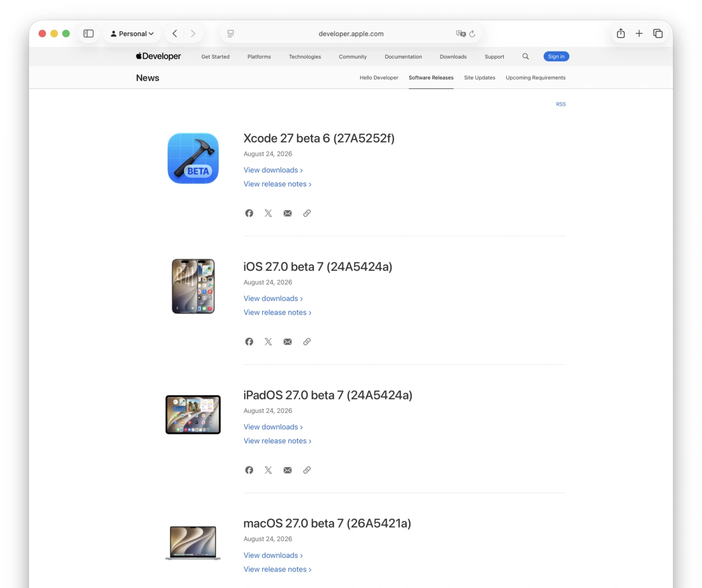Open the iPadOS 27.0 beta 7 headline

click(x=328, y=395)
